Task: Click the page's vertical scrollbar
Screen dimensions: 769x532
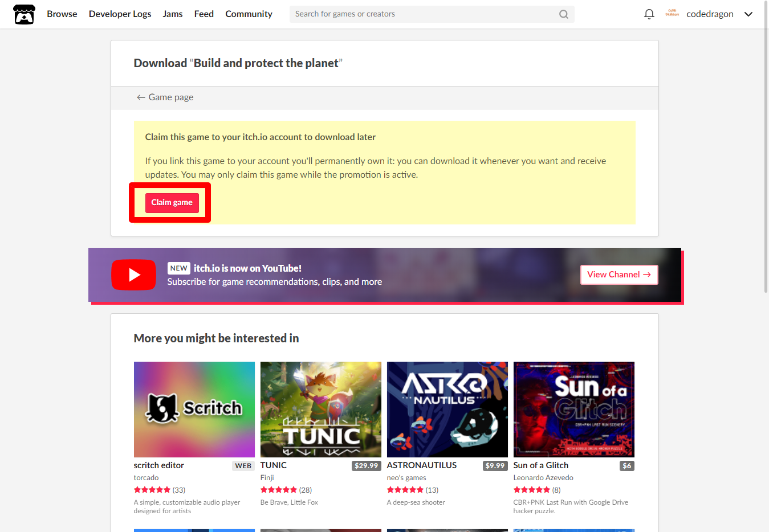Action: pos(766,148)
